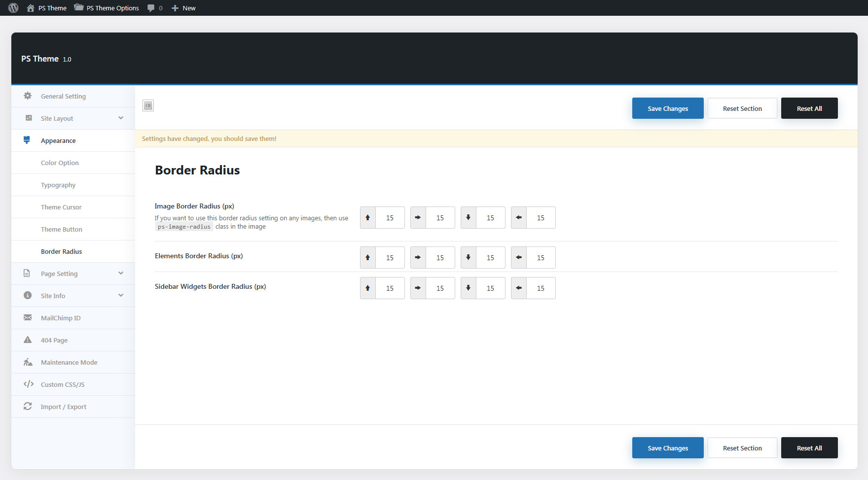Click the Import / Export refresh icon

(x=28, y=407)
